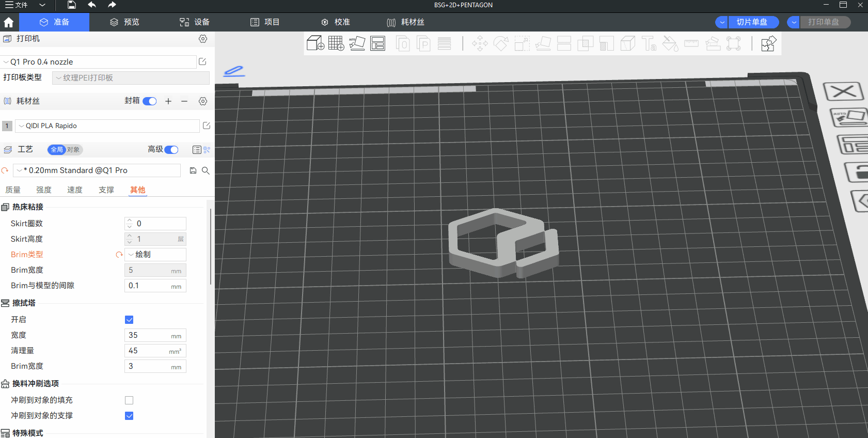Open the Assembly view puzzle icon
The width and height of the screenshot is (868, 438).
(768, 43)
